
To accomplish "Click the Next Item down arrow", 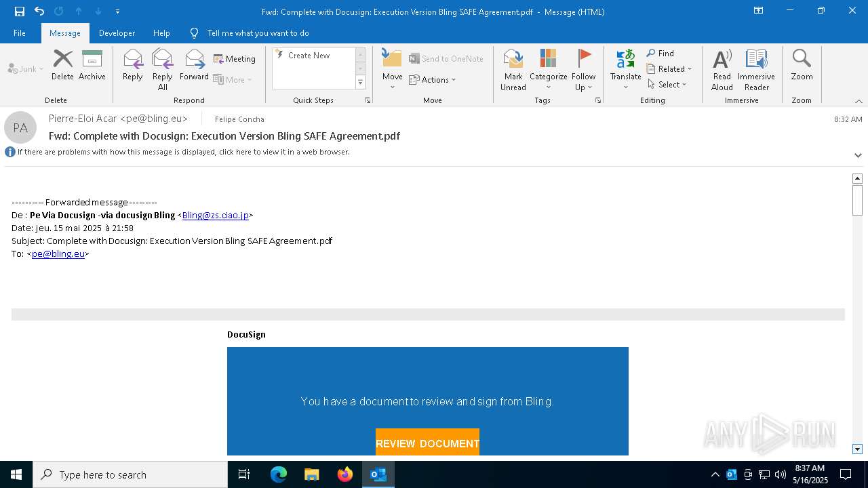I will [x=98, y=11].
